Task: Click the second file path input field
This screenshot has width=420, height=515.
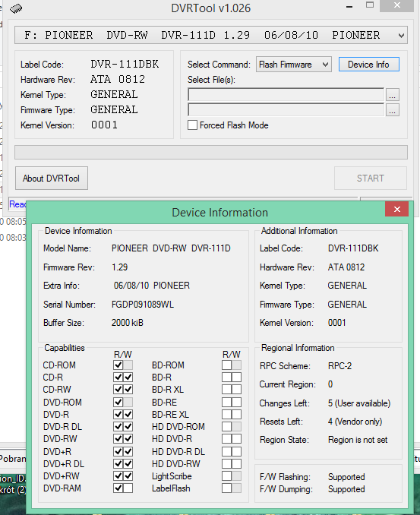Action: [x=286, y=109]
